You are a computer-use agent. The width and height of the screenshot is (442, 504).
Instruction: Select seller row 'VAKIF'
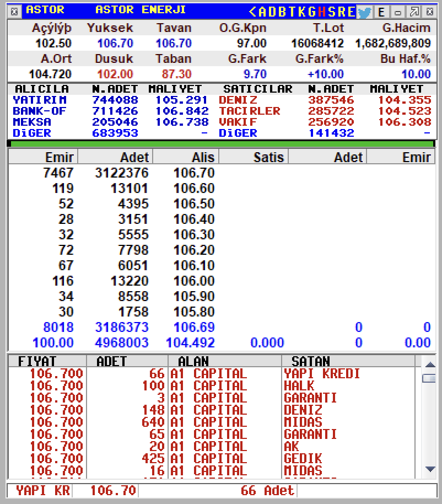(325, 122)
